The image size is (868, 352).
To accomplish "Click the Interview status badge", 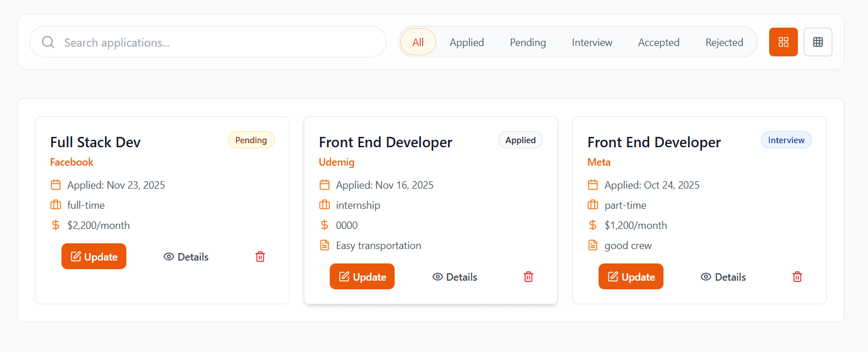I will pyautogui.click(x=786, y=140).
